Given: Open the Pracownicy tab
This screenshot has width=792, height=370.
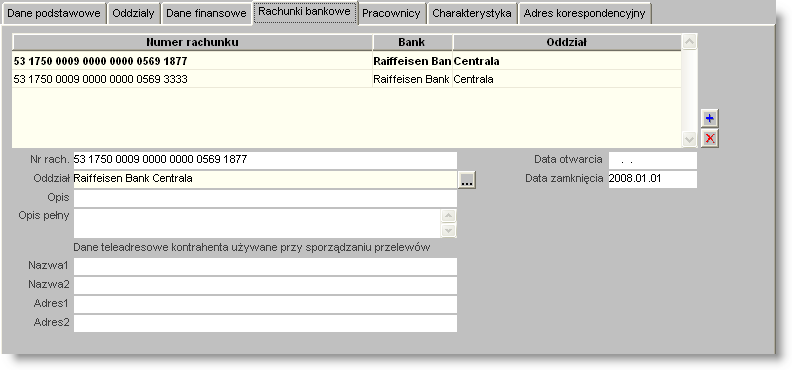Looking at the screenshot, I should pyautogui.click(x=391, y=14).
